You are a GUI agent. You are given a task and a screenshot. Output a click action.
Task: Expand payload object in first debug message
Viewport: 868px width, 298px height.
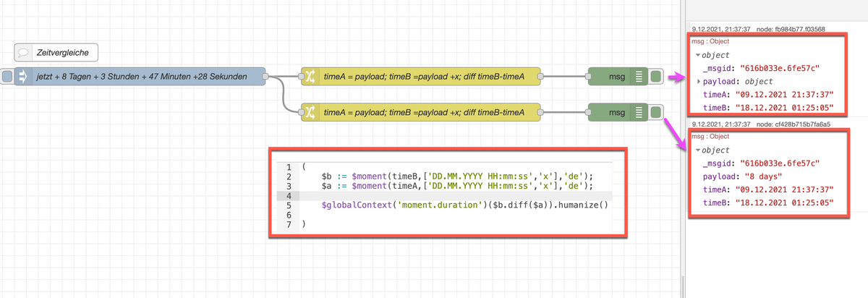tap(697, 82)
